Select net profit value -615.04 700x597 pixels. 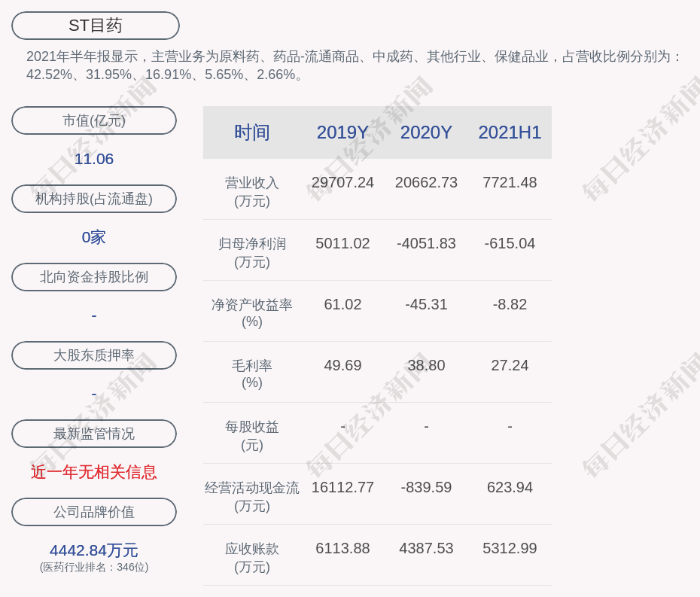tap(510, 243)
